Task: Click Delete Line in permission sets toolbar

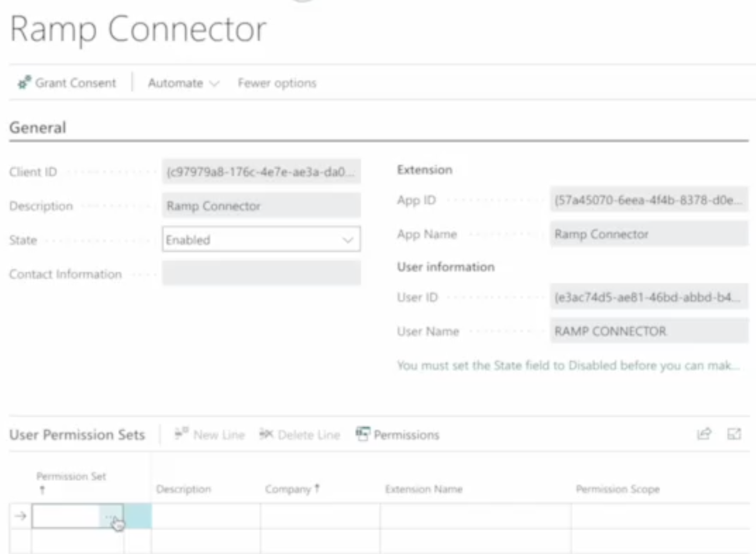Action: click(x=300, y=434)
